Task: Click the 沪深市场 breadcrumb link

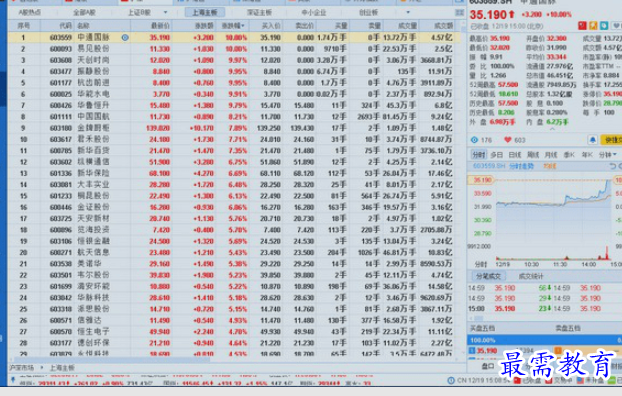Action: [22, 368]
